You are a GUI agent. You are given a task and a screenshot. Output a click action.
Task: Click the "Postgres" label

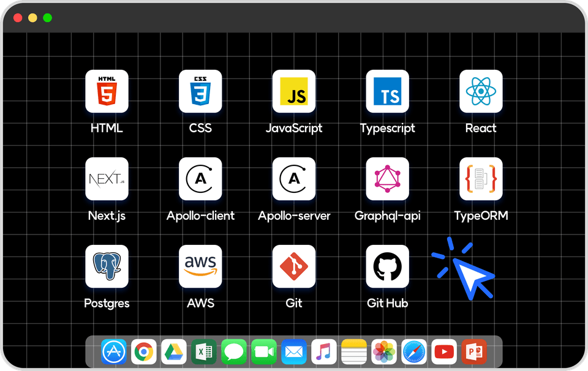click(107, 304)
